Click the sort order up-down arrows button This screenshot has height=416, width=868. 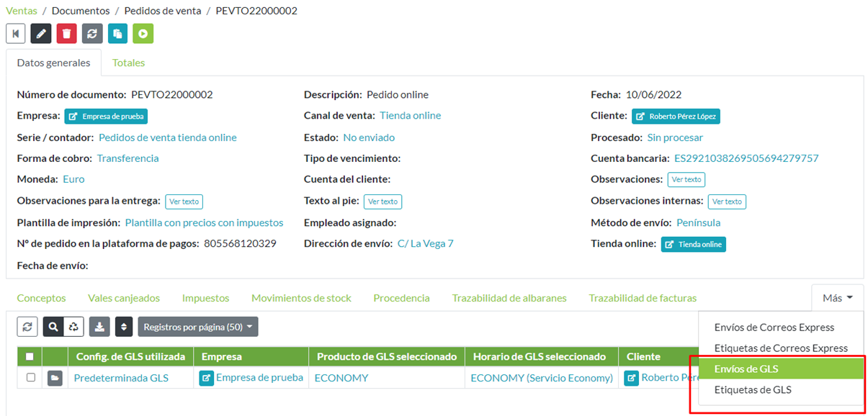coord(124,327)
